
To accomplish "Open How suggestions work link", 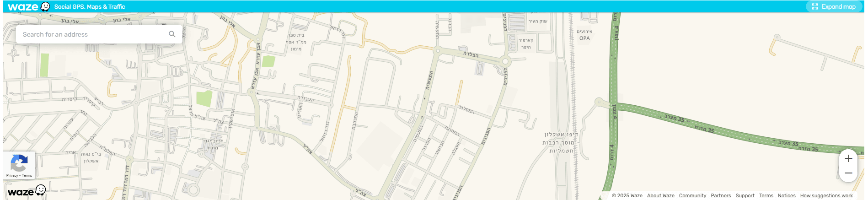I will pyautogui.click(x=826, y=195).
